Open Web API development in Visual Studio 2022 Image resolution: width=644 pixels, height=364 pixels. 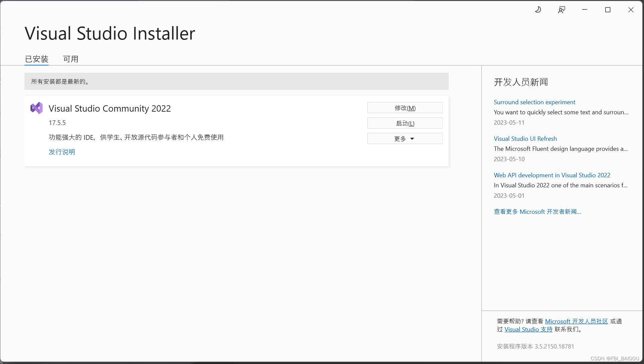tap(552, 175)
